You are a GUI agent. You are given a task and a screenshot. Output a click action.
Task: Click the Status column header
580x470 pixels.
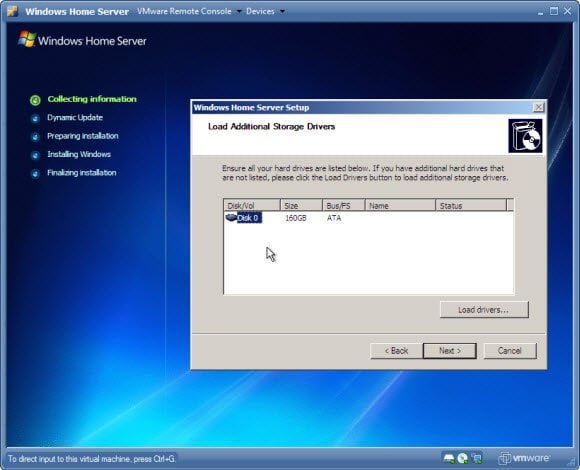tap(471, 206)
